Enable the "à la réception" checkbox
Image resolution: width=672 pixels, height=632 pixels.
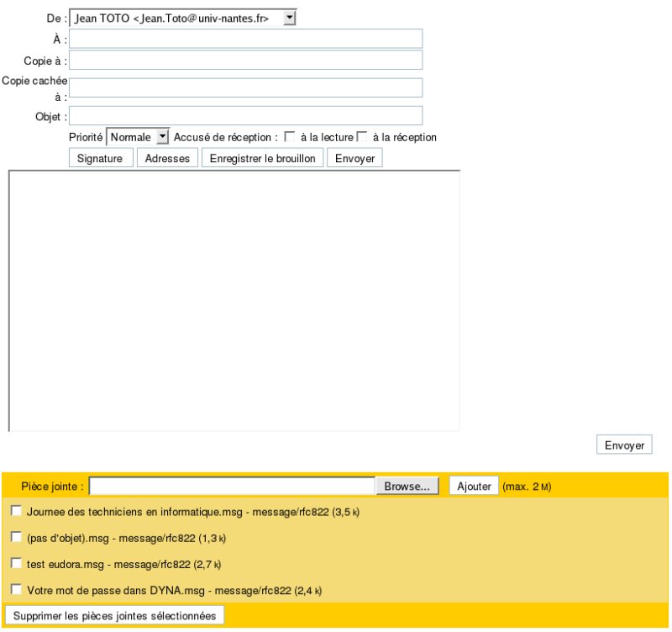(360, 136)
